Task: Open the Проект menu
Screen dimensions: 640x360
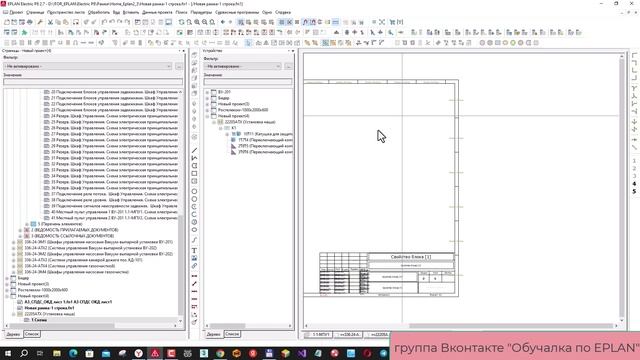Action: point(16,12)
